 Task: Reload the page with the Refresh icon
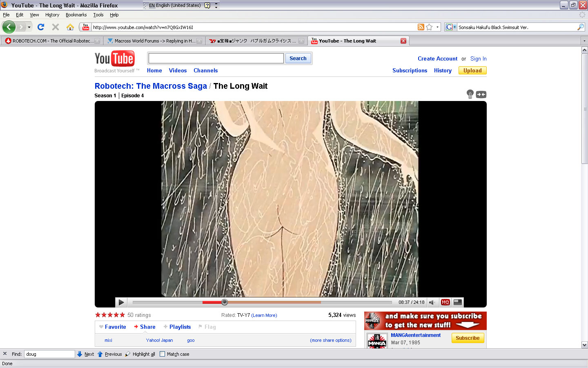41,27
